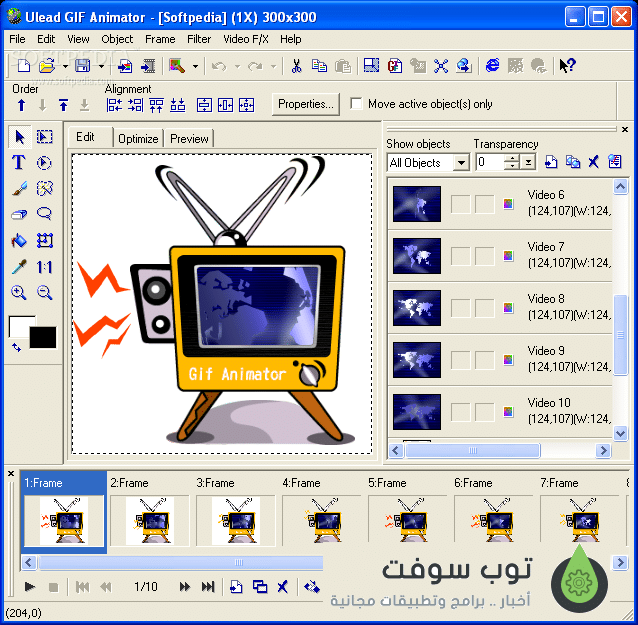The height and width of the screenshot is (625, 638).
Task: Click the Preview in Internet Explorer icon
Action: click(x=493, y=66)
